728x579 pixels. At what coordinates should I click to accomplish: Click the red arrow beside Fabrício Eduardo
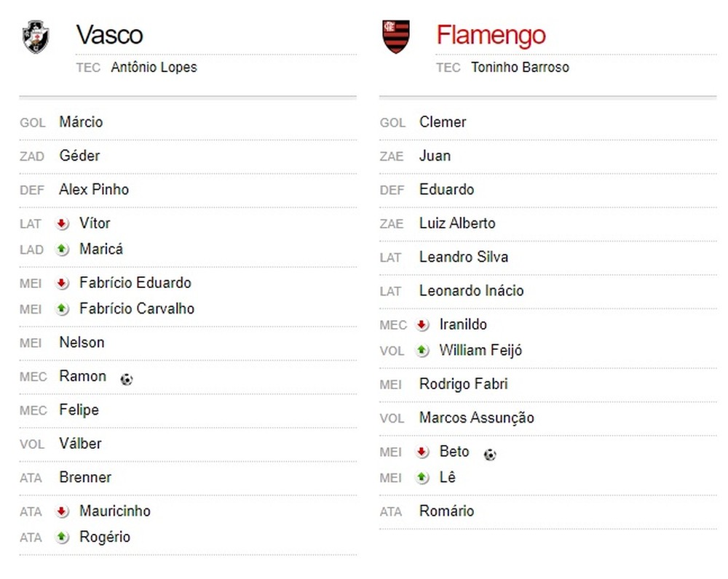63,283
